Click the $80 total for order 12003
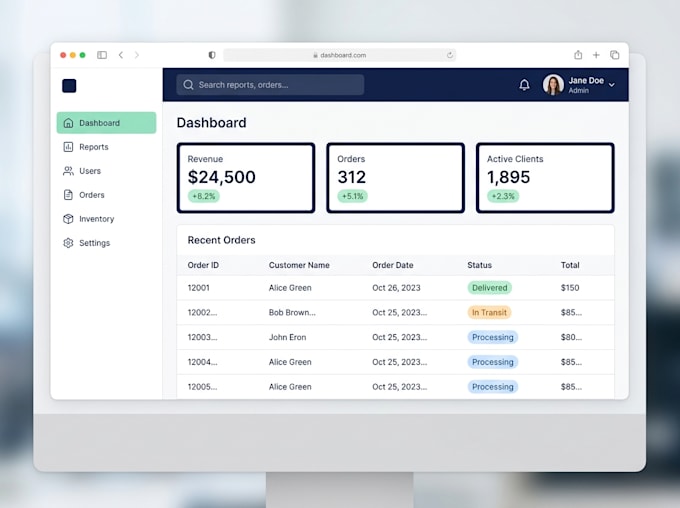Viewport: 680px width, 508px height. pos(571,337)
